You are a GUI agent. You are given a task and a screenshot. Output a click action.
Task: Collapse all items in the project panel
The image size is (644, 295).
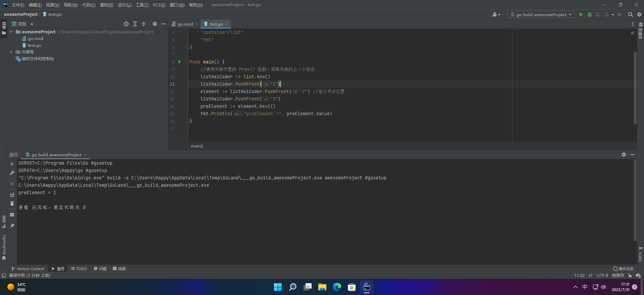(144, 24)
